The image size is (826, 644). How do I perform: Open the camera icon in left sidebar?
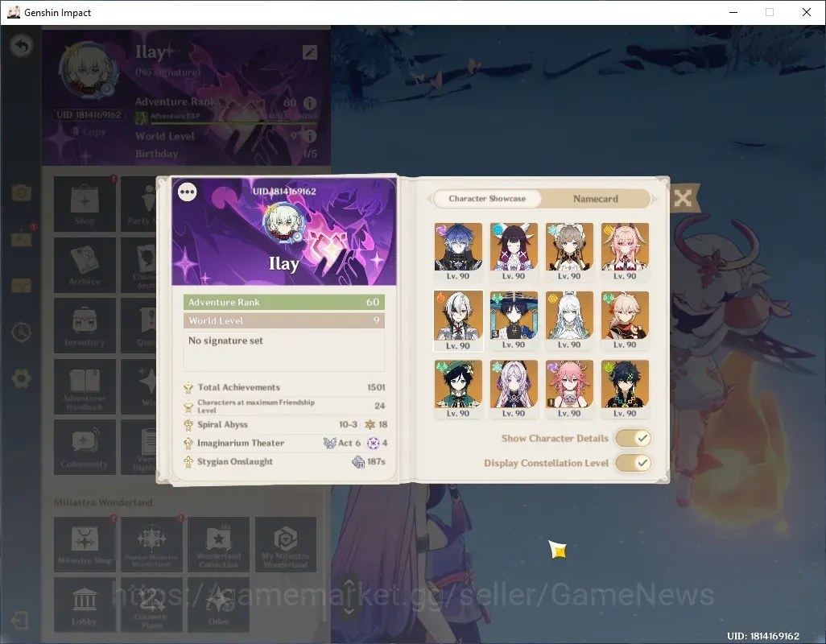pyautogui.click(x=21, y=192)
